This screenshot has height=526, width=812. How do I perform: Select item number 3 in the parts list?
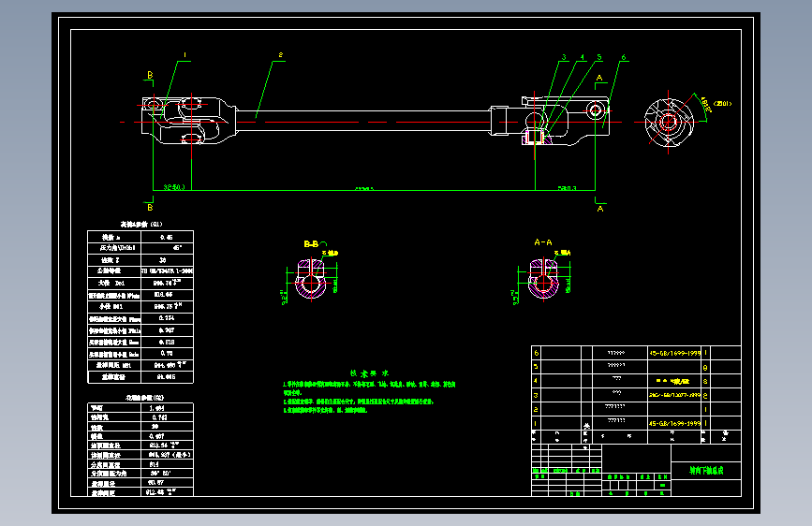pos(536,395)
